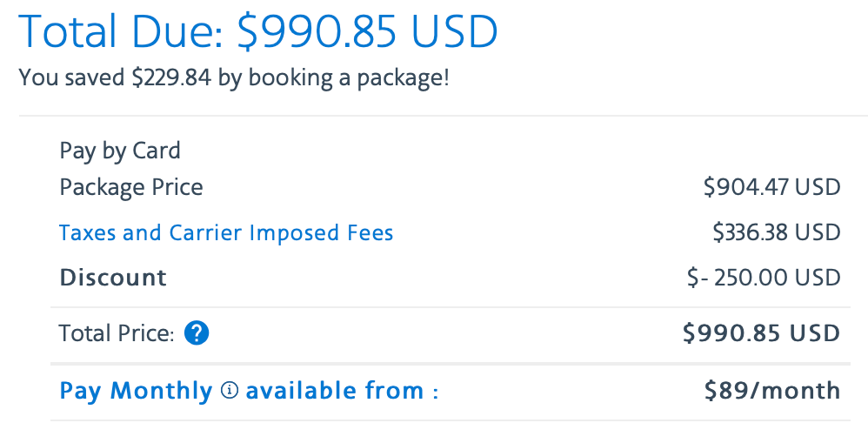Click the $89/month amount
Screen dimensions: 868x423
pyautogui.click(x=772, y=391)
